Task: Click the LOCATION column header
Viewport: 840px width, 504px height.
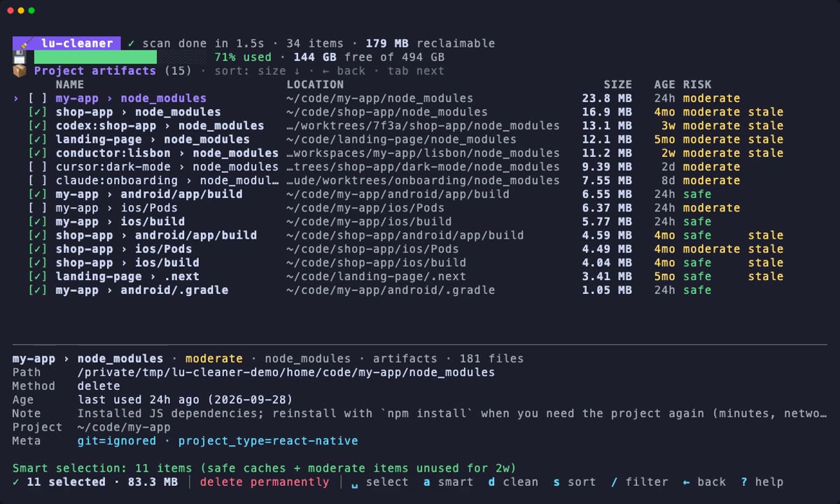Action: (x=315, y=85)
